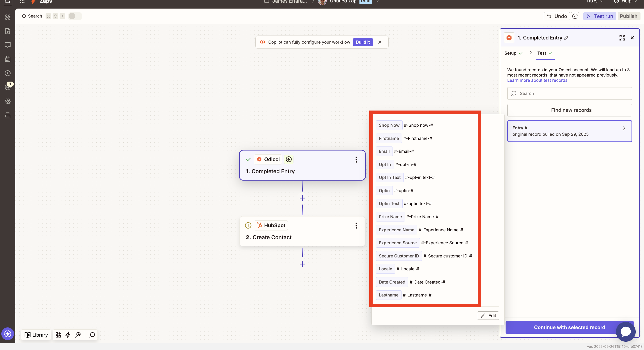644x350 pixels.
Task: Open the chat bubble support widget
Action: click(626, 332)
